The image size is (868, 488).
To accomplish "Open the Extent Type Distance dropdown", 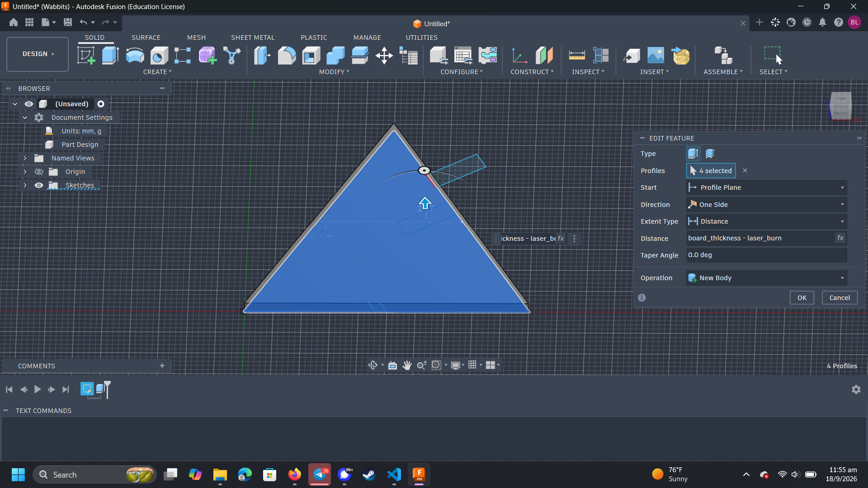I will (x=766, y=221).
